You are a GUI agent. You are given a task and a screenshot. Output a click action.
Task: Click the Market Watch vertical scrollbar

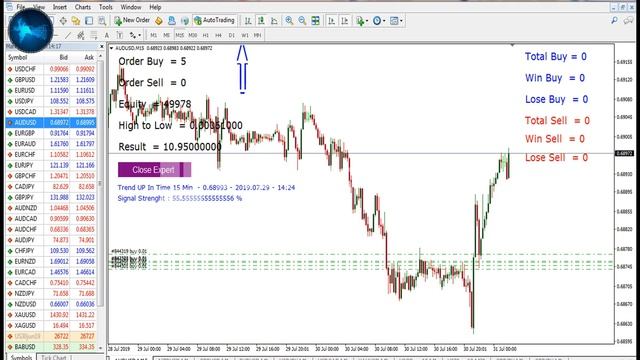coord(101,183)
